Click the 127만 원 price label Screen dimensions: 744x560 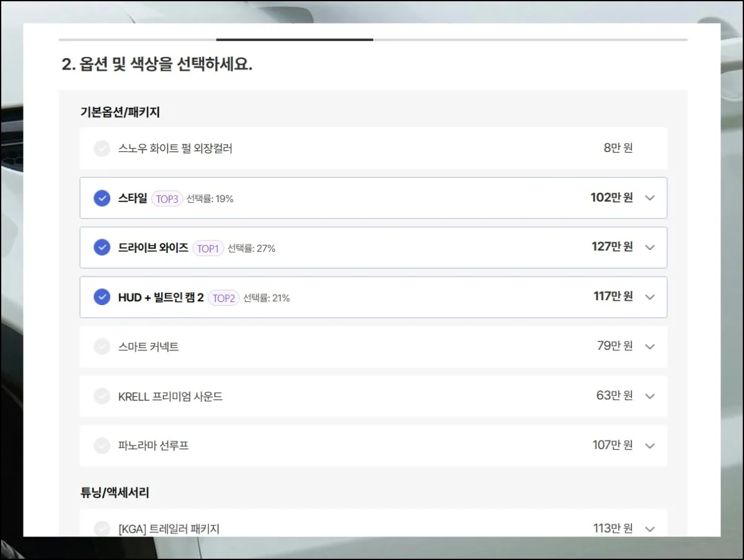612,247
